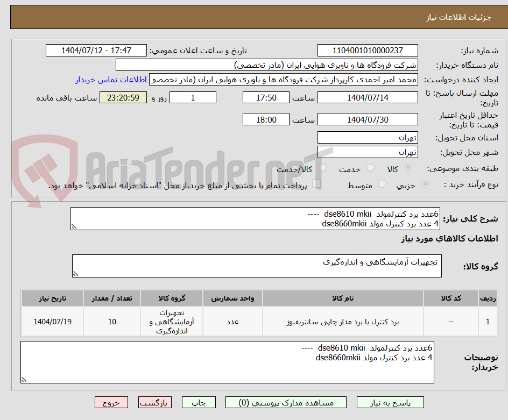Click the ساعت field showing 17:50

pyautogui.click(x=266, y=97)
